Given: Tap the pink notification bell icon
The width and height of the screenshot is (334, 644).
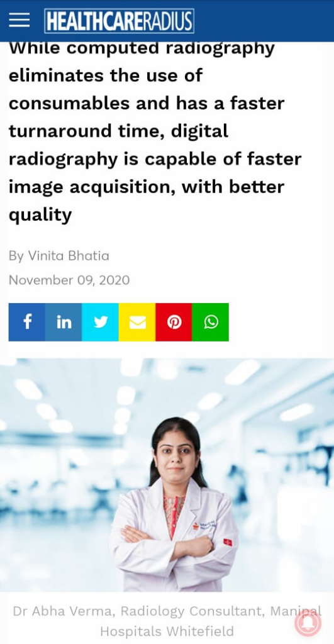Looking at the screenshot, I should pyautogui.click(x=308, y=623).
